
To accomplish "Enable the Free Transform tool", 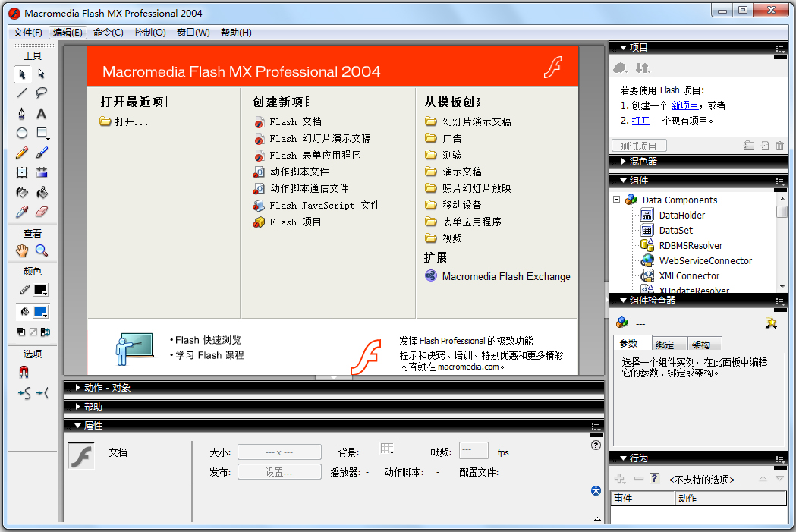I will click(23, 173).
